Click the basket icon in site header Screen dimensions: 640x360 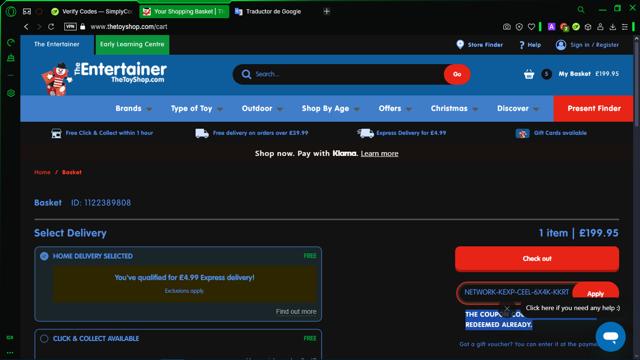click(x=529, y=74)
